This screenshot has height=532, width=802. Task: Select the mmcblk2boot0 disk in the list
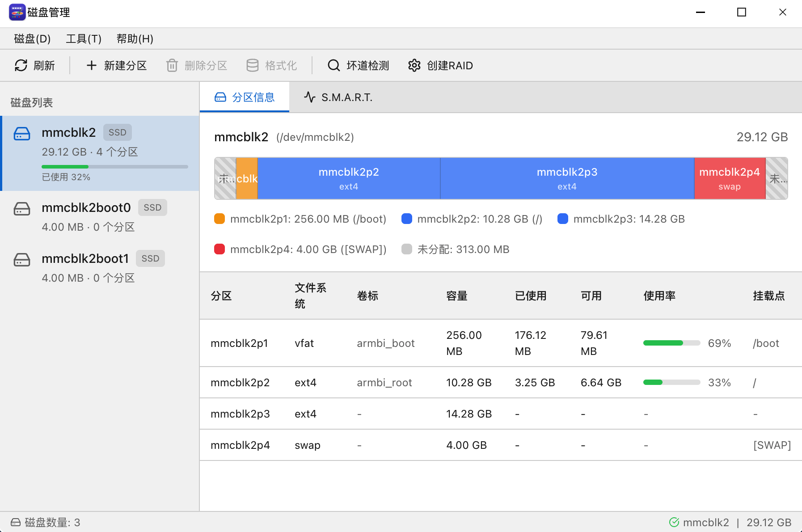click(100, 217)
